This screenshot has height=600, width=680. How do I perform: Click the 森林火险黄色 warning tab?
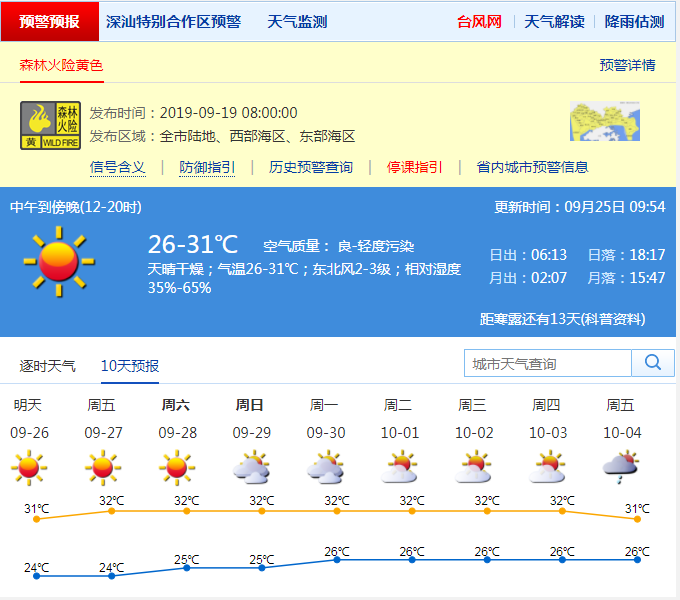(x=61, y=65)
